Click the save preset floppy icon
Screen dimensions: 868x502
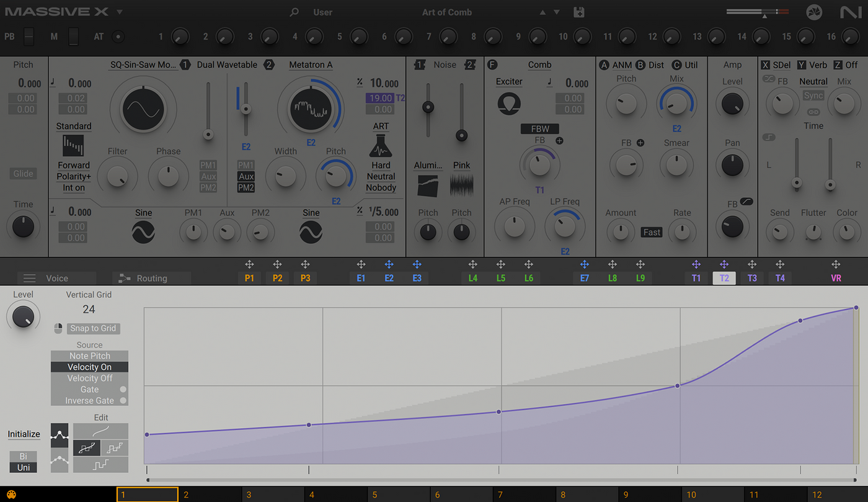579,12
